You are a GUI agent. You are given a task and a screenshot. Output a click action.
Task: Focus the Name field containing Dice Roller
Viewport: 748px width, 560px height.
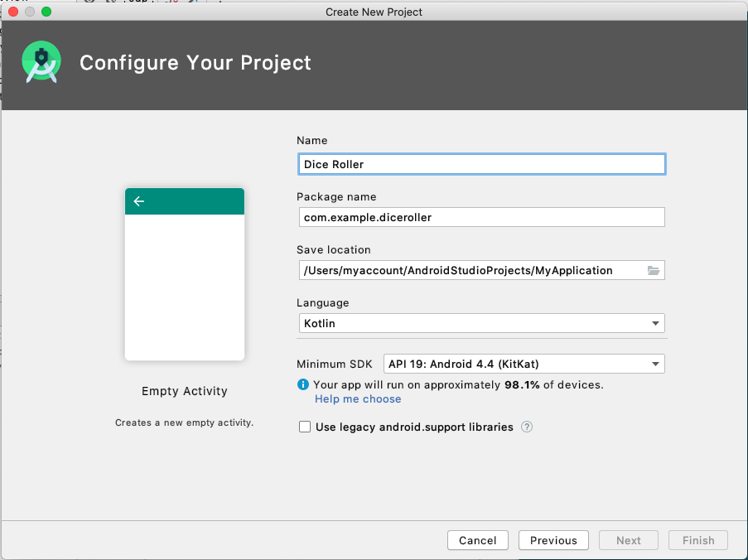coord(480,164)
